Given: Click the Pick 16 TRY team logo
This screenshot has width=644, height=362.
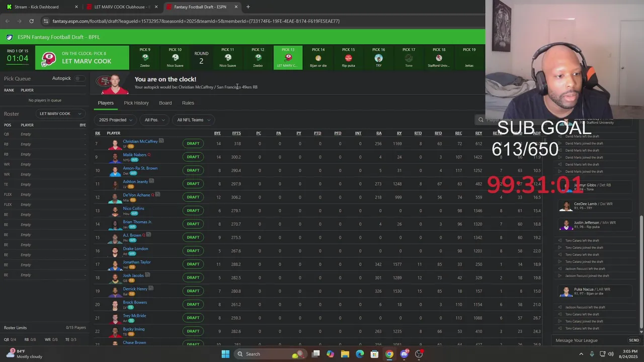Looking at the screenshot, I should click(x=378, y=58).
